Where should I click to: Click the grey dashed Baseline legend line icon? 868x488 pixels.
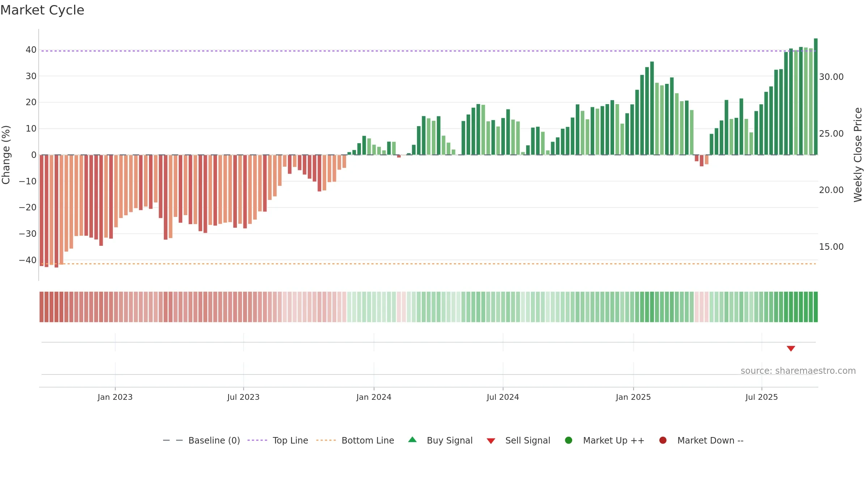click(x=173, y=440)
